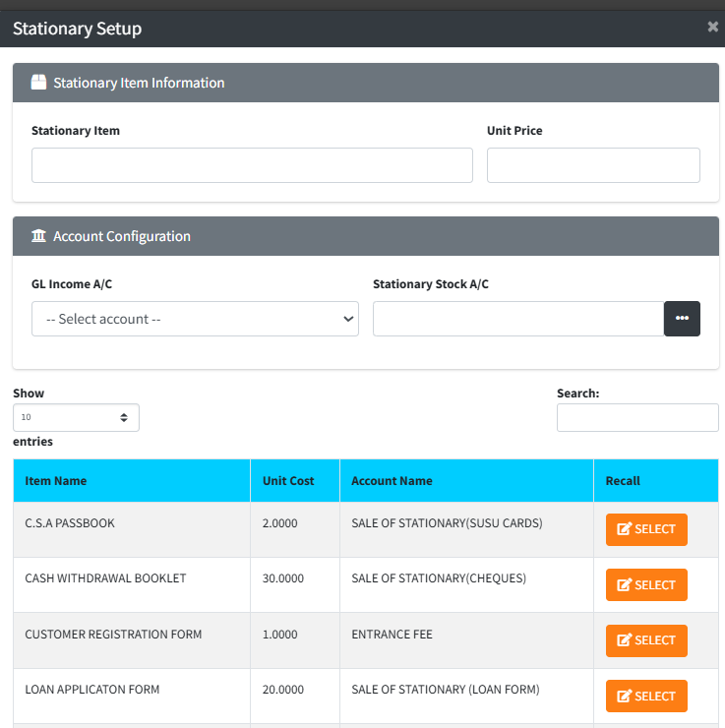This screenshot has width=725, height=728.
Task: Open the GL Income A/C dropdown
Action: point(195,319)
